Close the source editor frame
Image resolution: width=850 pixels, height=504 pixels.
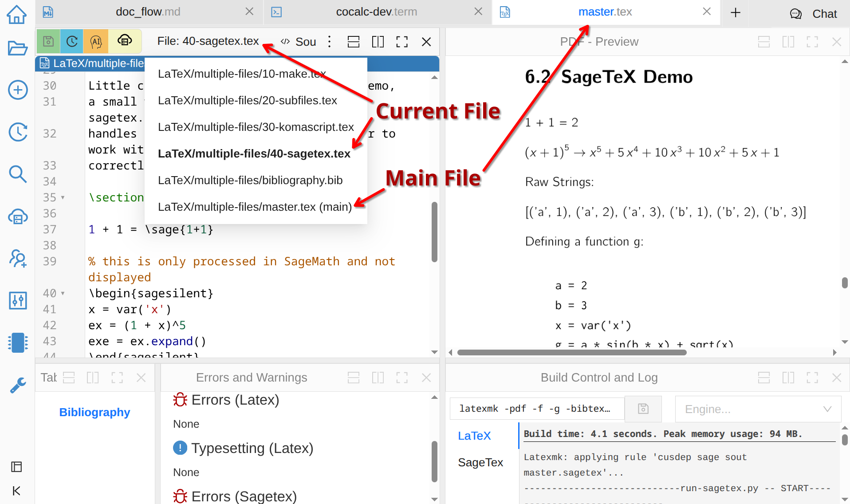point(426,42)
